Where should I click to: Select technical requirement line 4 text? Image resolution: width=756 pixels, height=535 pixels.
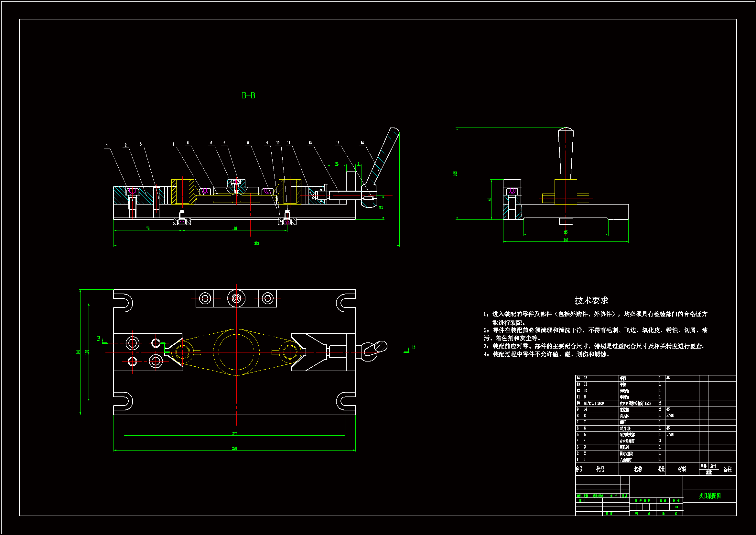click(547, 354)
